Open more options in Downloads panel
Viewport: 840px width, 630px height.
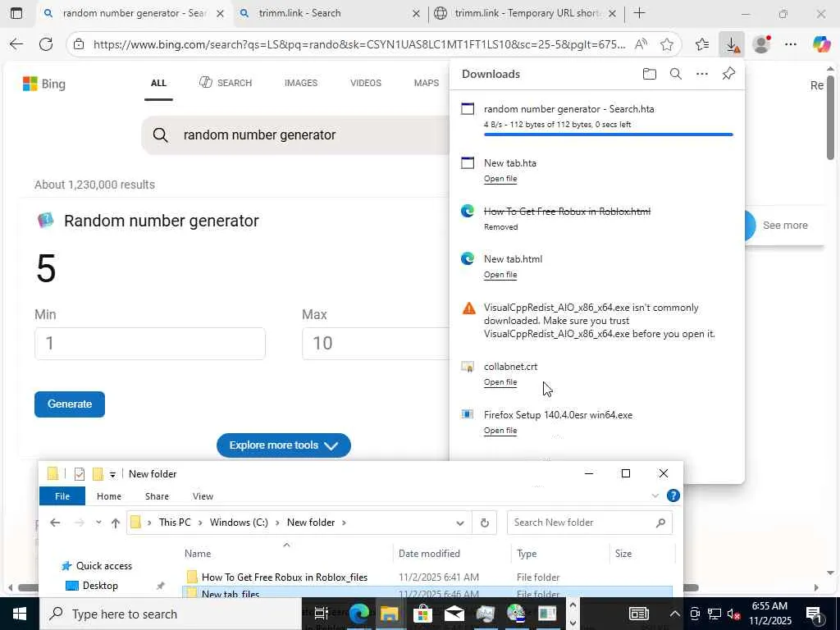(702, 74)
